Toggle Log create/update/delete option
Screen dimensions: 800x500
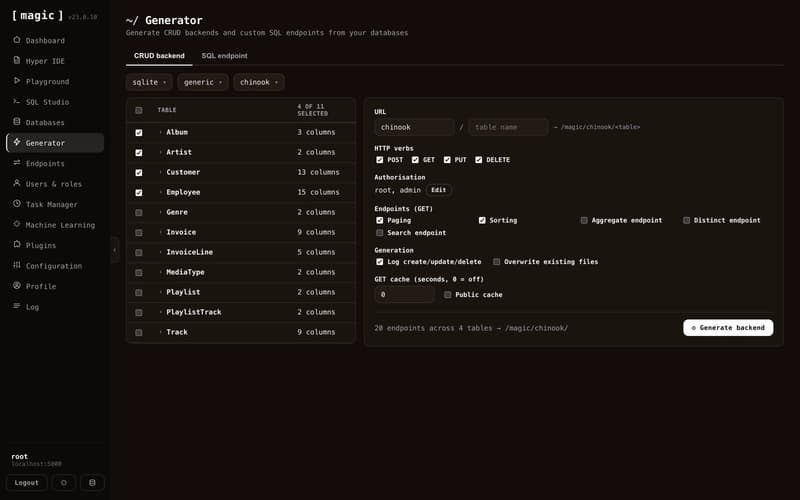380,262
